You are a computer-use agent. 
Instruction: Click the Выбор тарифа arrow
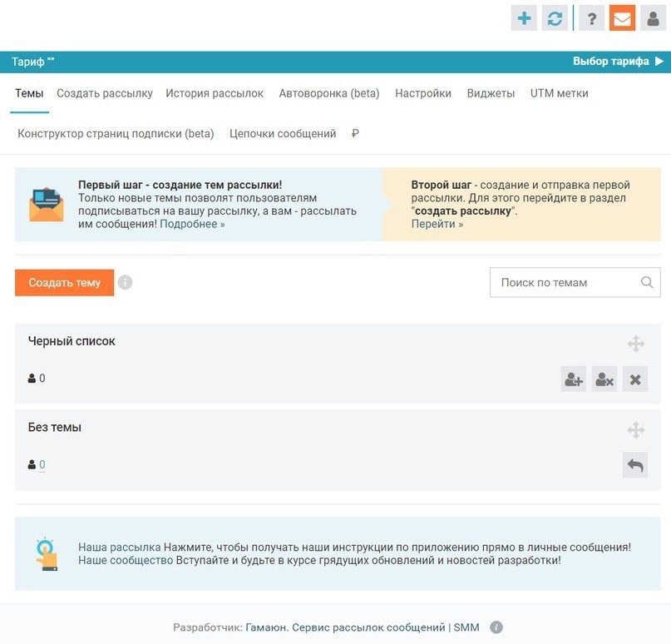pos(659,62)
